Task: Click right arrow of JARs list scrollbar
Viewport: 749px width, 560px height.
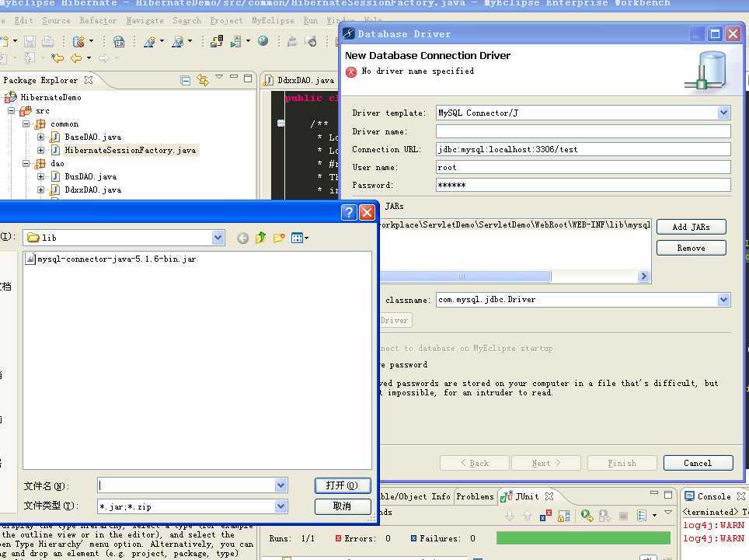Action: pyautogui.click(x=643, y=276)
